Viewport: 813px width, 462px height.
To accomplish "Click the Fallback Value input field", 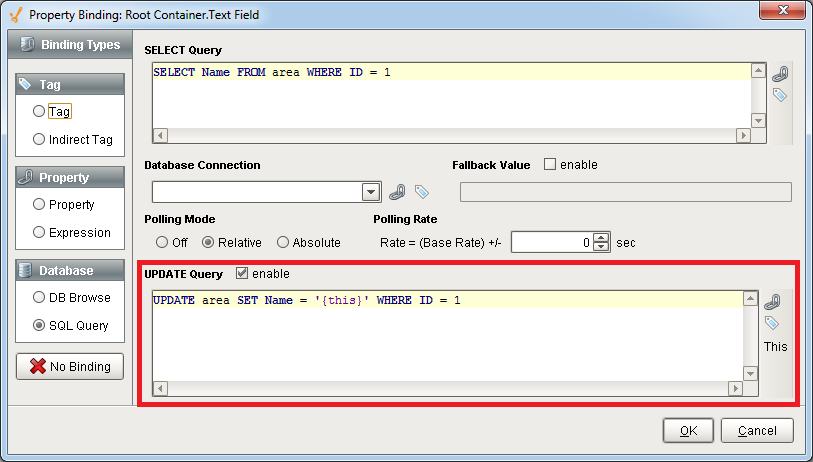I will coord(626,192).
